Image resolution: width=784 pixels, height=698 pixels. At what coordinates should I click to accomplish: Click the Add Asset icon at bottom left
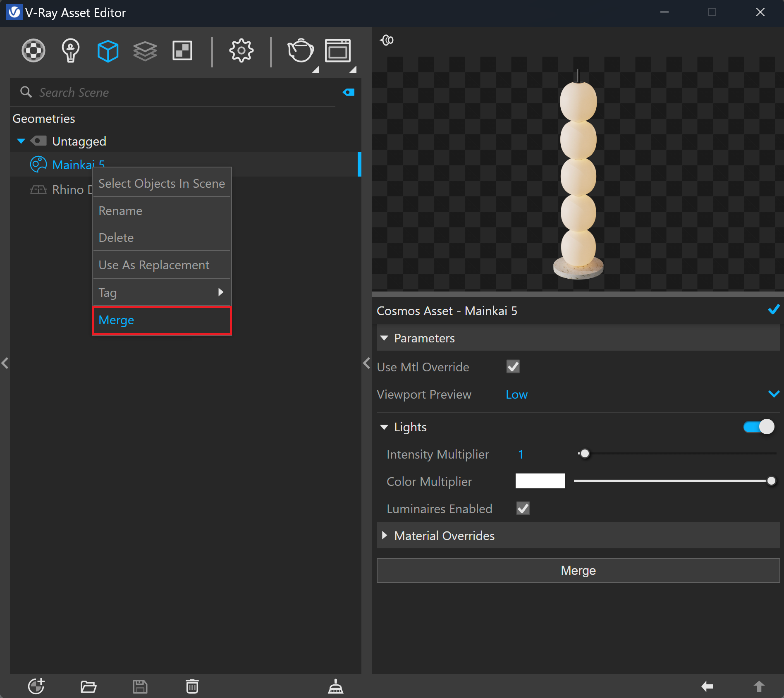coord(36,686)
